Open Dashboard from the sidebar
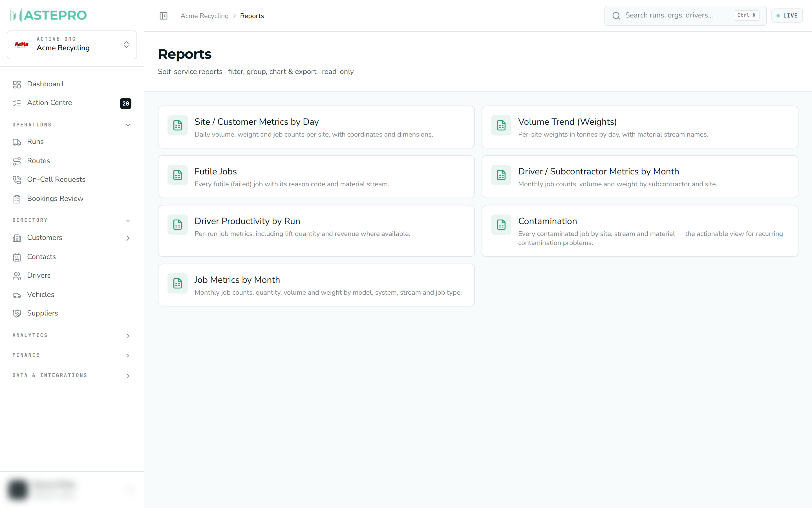Screen dimensions: 812x508 tap(72, 84)
